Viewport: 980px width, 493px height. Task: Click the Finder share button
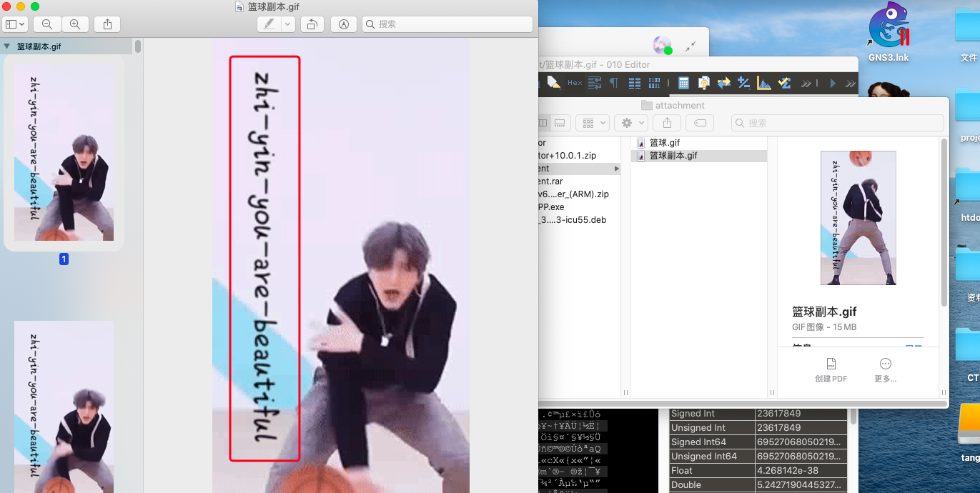point(667,123)
